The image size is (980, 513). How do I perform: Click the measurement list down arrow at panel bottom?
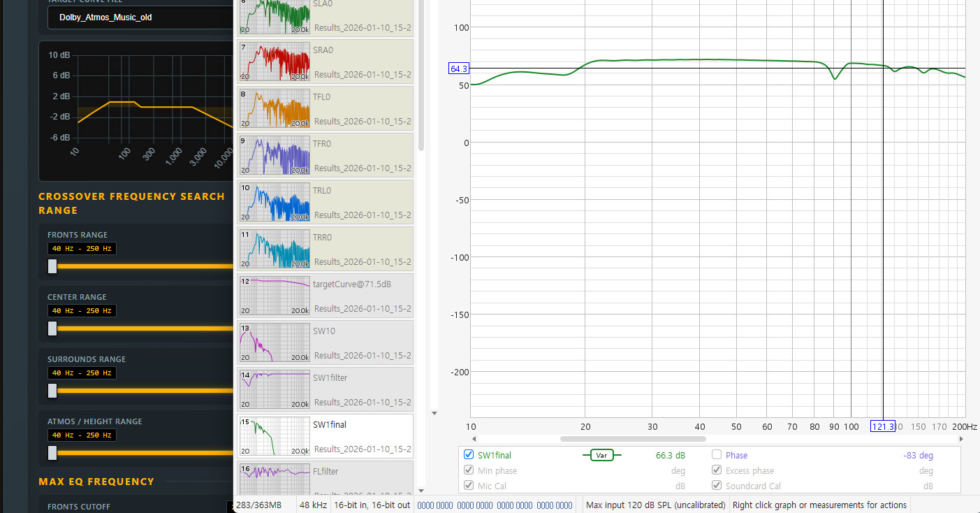421,491
